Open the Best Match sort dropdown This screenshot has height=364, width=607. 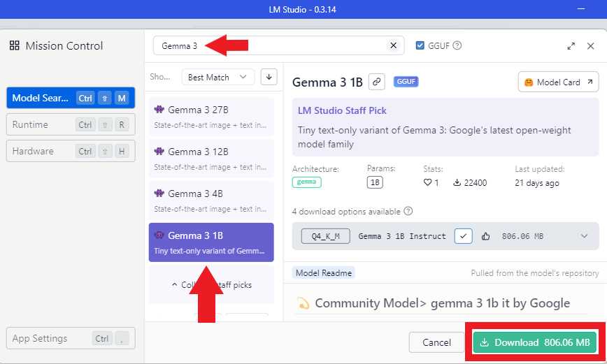218,77
